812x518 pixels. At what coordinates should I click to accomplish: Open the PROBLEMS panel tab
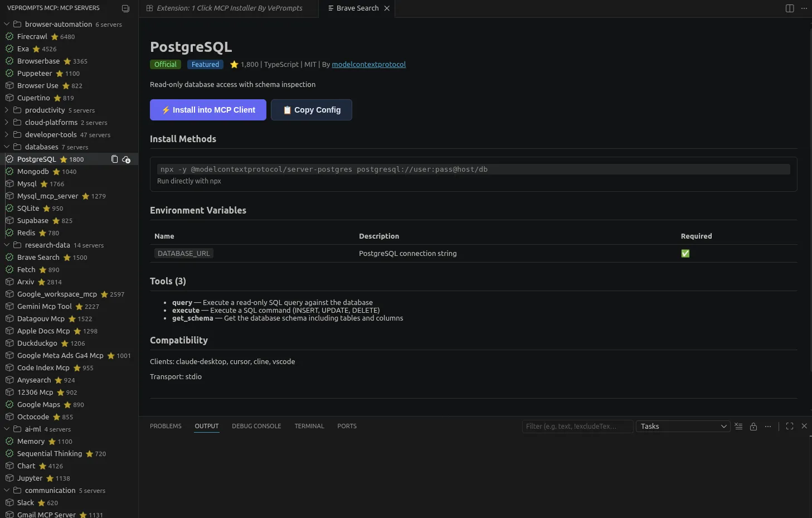tap(166, 426)
